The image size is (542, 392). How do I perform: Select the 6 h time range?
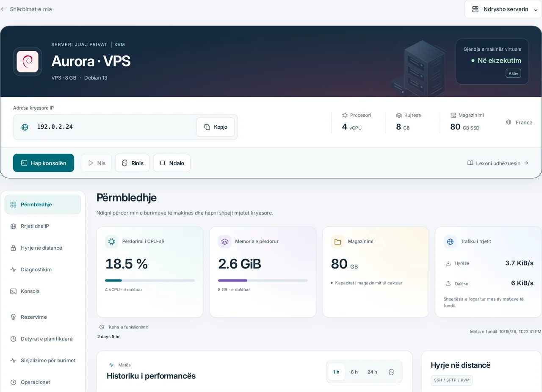(x=354, y=372)
